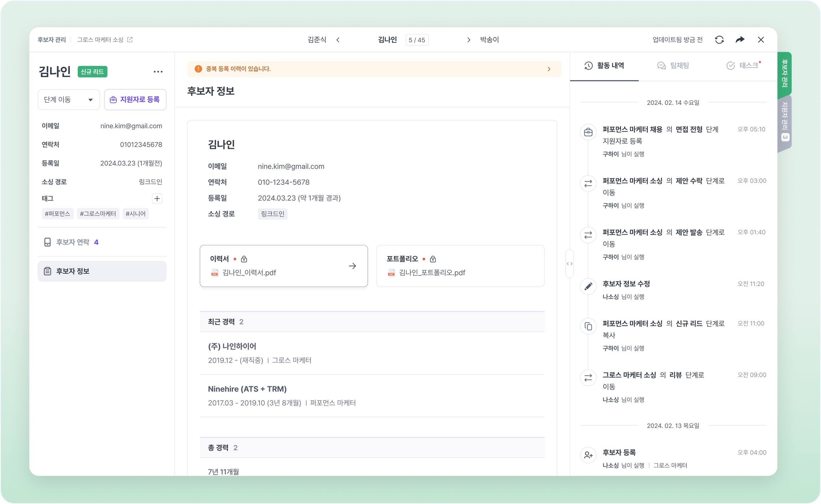Image resolution: width=821 pixels, height=504 pixels.
Task: Click the refresh update icon
Action: click(719, 40)
